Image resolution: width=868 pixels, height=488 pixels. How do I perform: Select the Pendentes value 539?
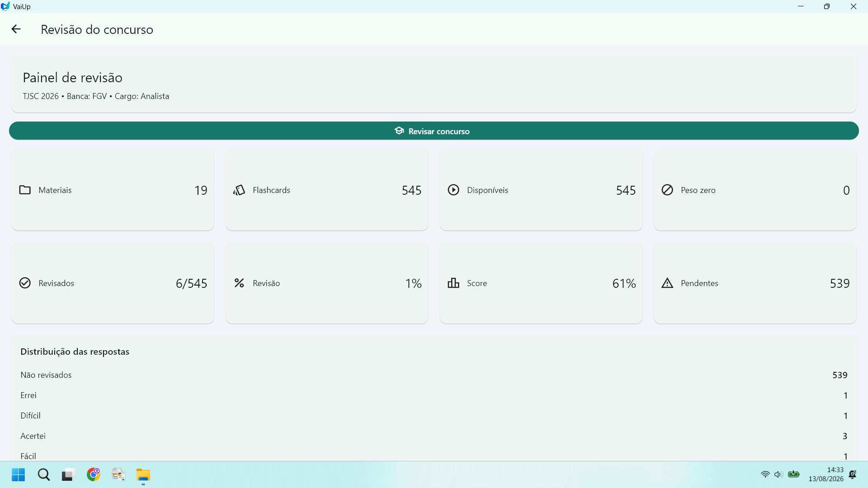[x=840, y=283]
